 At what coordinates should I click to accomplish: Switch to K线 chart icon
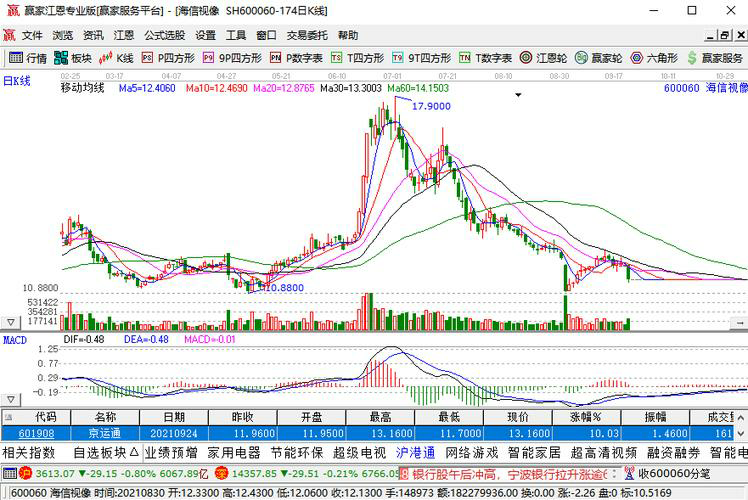pyautogui.click(x=116, y=58)
